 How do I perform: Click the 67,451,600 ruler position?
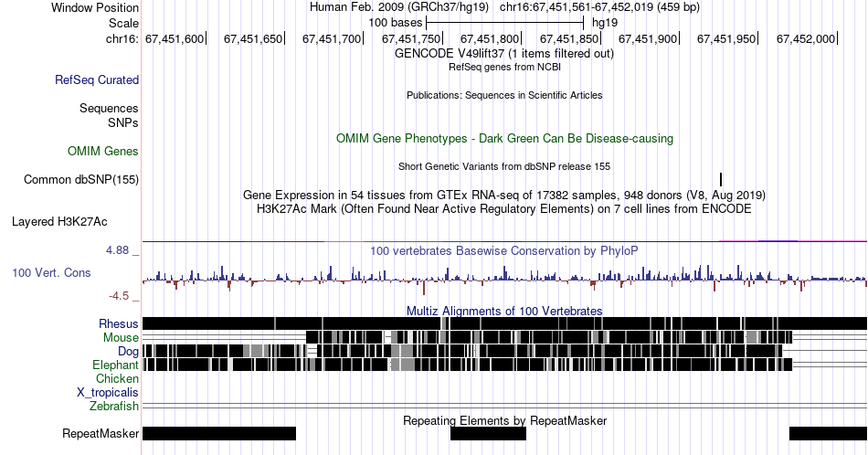pos(175,38)
